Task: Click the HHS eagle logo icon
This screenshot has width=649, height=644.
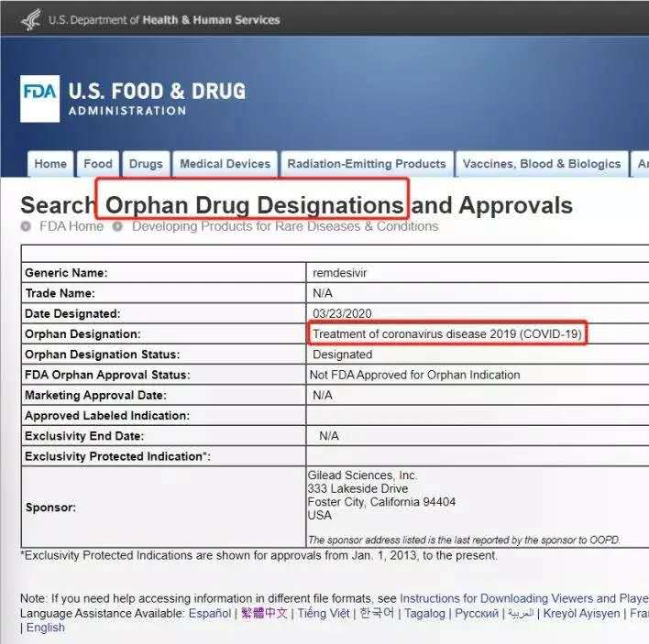Action: 29,18
